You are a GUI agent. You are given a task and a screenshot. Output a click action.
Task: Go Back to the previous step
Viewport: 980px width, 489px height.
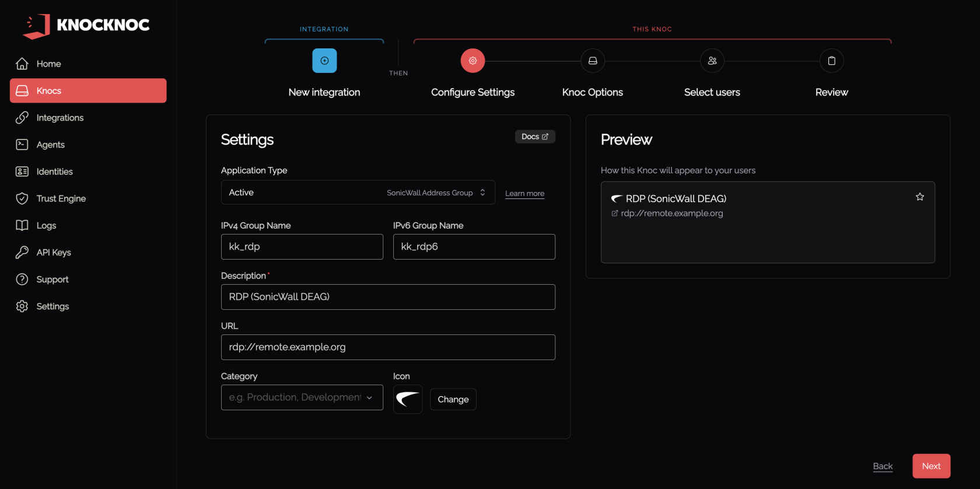click(883, 466)
